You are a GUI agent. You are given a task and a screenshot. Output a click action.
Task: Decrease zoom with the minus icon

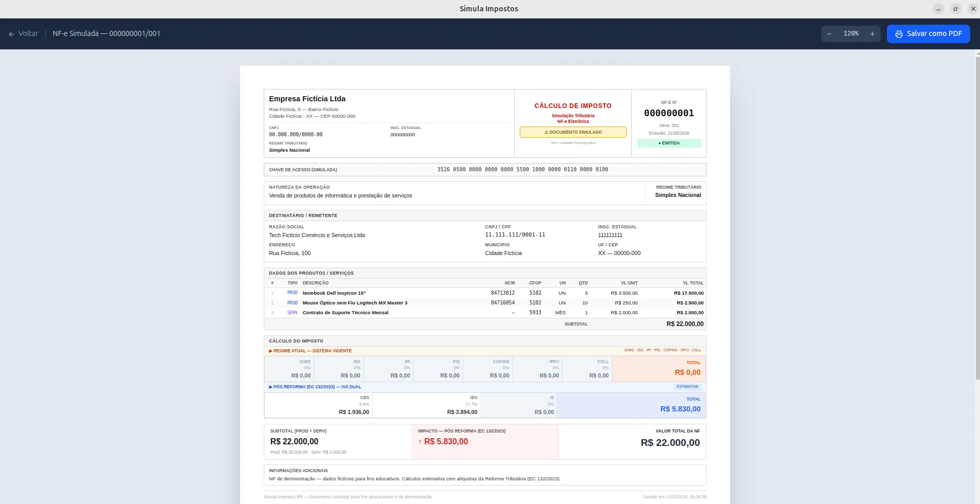(829, 34)
